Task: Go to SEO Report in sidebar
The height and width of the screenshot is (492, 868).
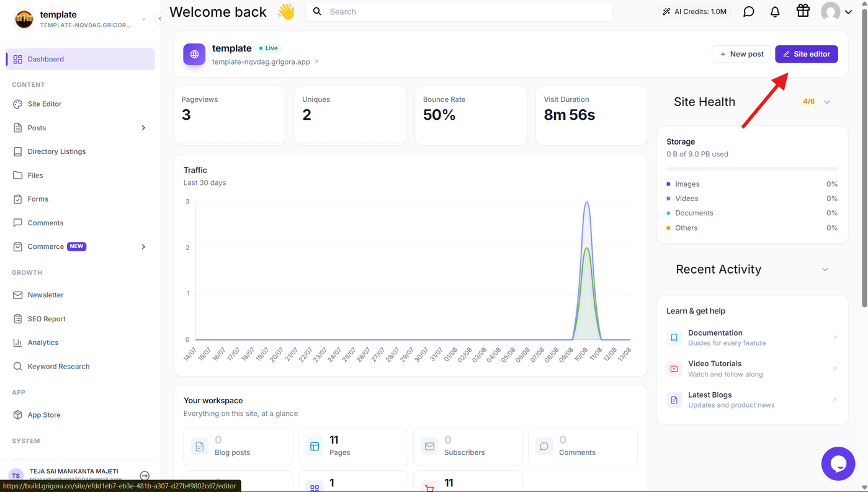Action: pyautogui.click(x=47, y=319)
